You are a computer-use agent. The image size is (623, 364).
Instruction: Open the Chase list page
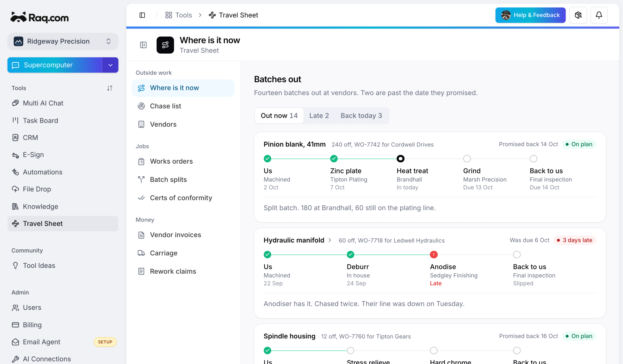click(x=183, y=106)
